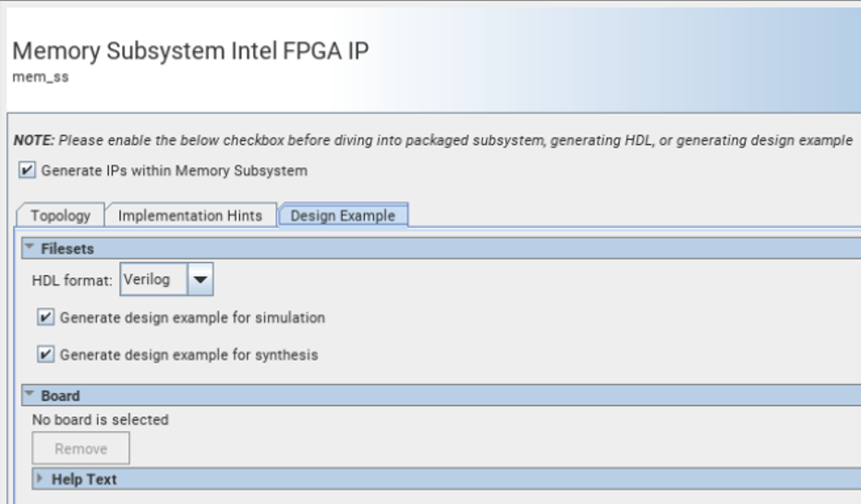Open the Implementation Hints tab
The height and width of the screenshot is (504, 861).
click(190, 216)
